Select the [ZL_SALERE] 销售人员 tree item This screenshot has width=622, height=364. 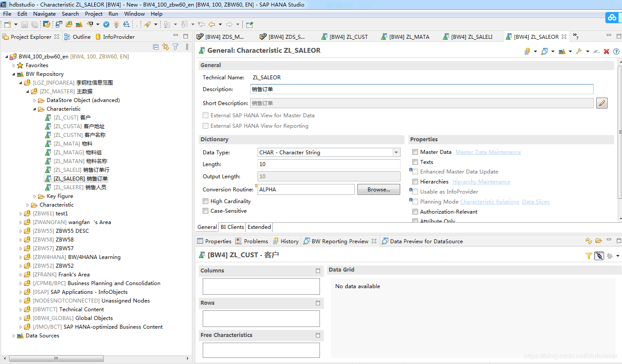pyautogui.click(x=76, y=187)
